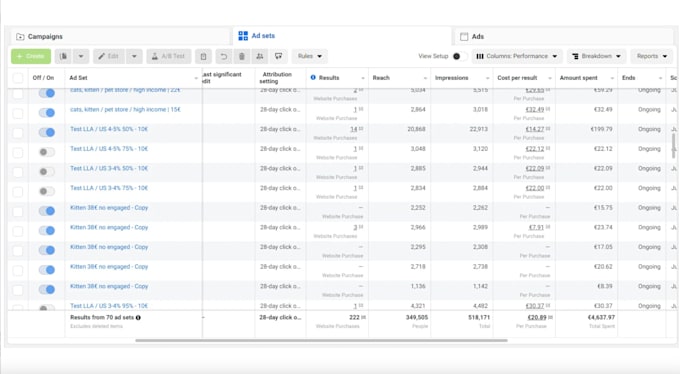Check the box for 'Test LLA / US 4-5% 50% - 10€'

(18, 133)
